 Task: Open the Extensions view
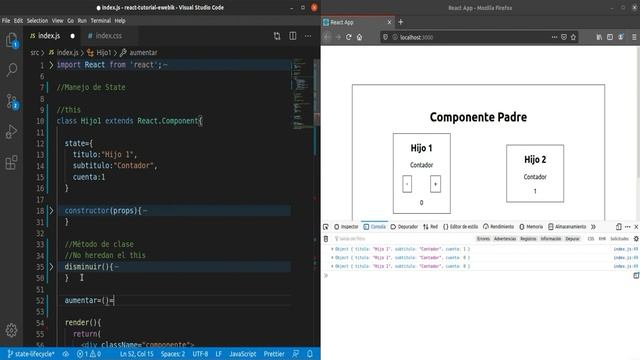tap(11, 162)
